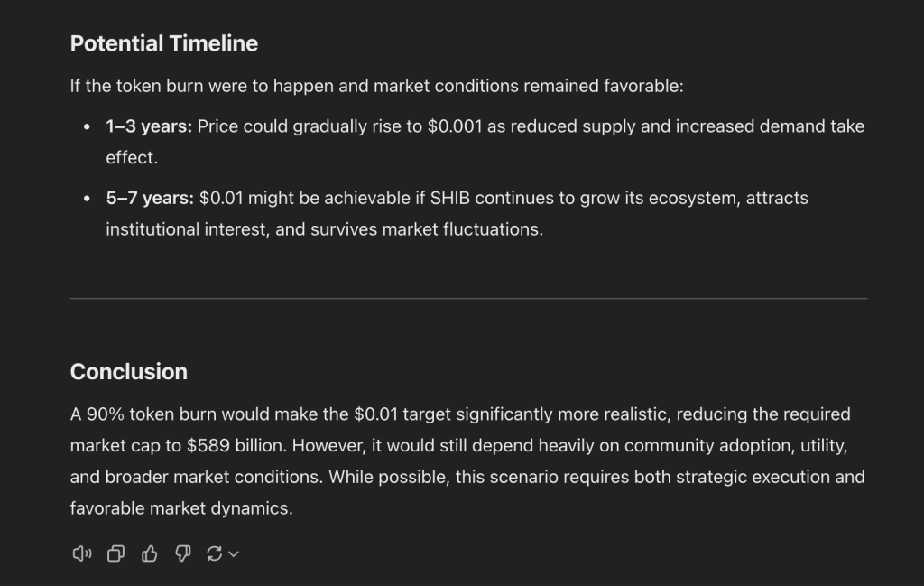This screenshot has width=924, height=586.
Task: Expand the model switcher chevron beside regenerate
Action: (x=234, y=554)
